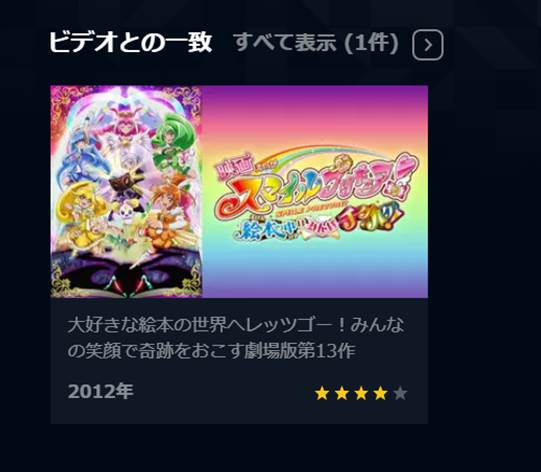Select the second gold rating star
Viewport: 541px width, 472px height.
click(342, 393)
